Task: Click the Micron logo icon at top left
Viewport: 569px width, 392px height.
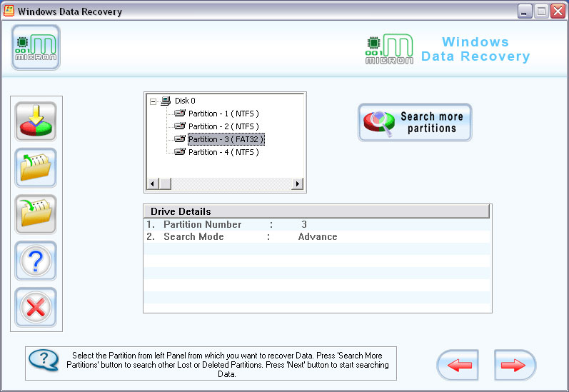Action: 36,47
